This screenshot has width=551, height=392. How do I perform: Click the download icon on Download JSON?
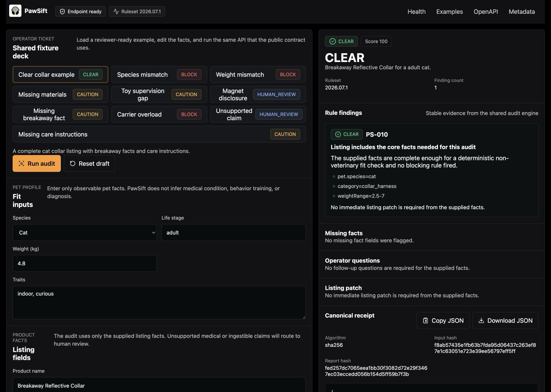point(481,320)
